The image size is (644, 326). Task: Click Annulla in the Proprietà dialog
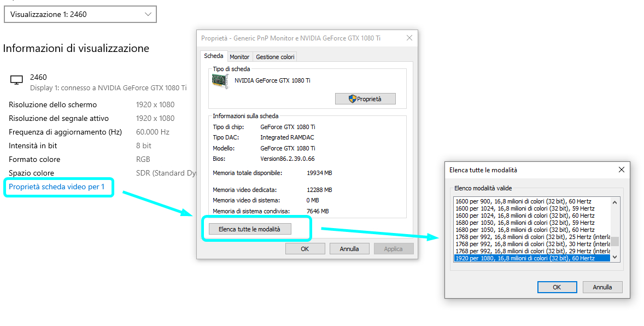click(349, 249)
